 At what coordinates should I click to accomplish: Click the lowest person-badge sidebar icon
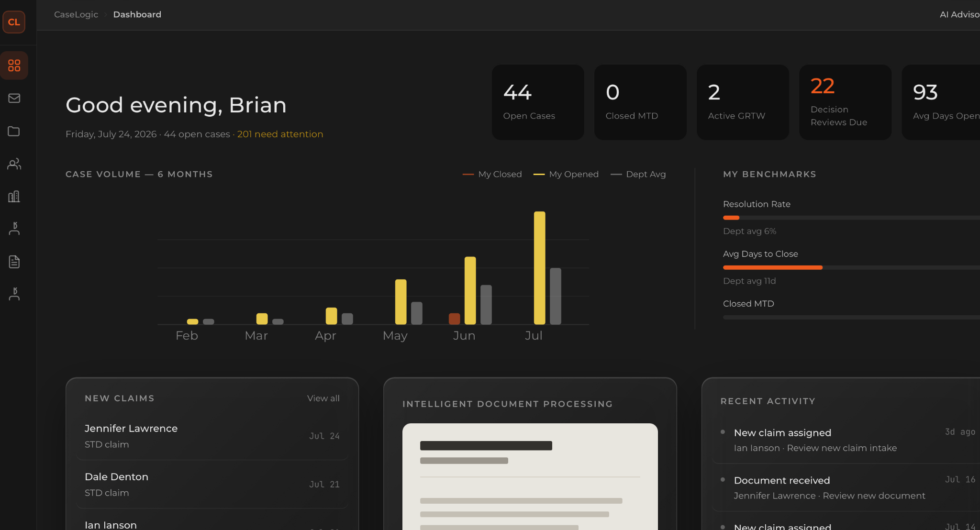[14, 294]
